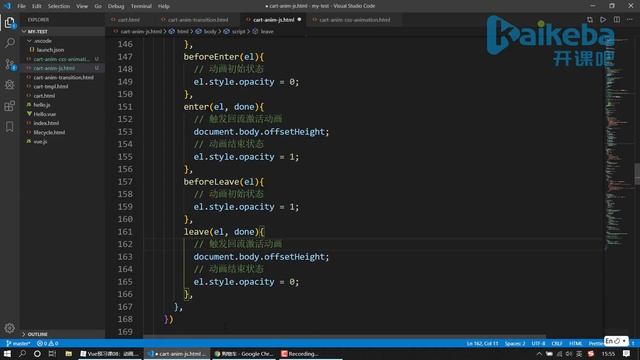Open Hello.vue in explorer
Viewport: 640px width, 360px height.
point(44,114)
